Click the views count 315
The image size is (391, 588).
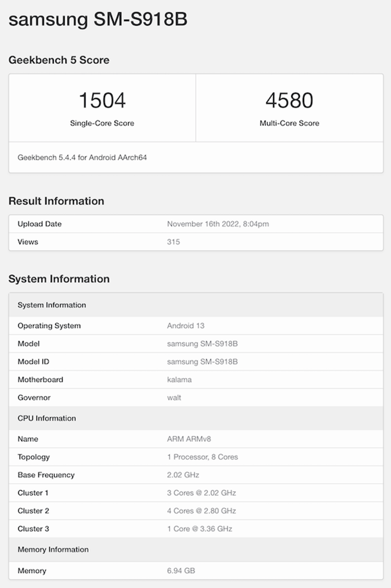[x=173, y=242]
